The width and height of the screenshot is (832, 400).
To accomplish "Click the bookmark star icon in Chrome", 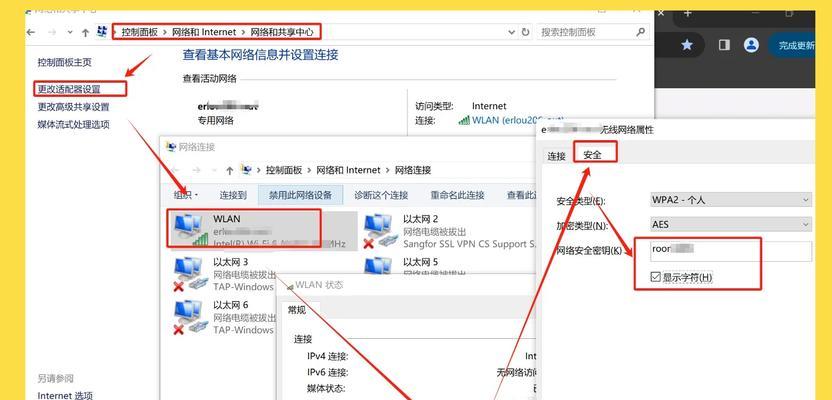I will point(687,45).
